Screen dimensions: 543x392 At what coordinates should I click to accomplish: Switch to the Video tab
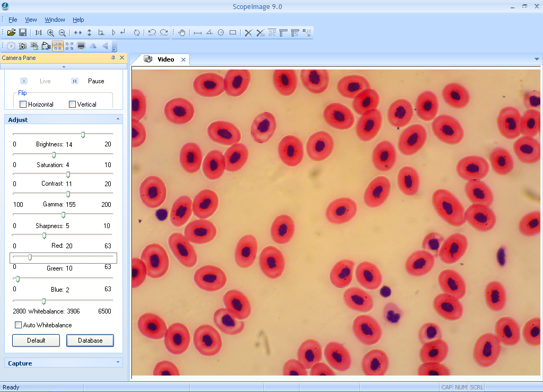coord(165,59)
